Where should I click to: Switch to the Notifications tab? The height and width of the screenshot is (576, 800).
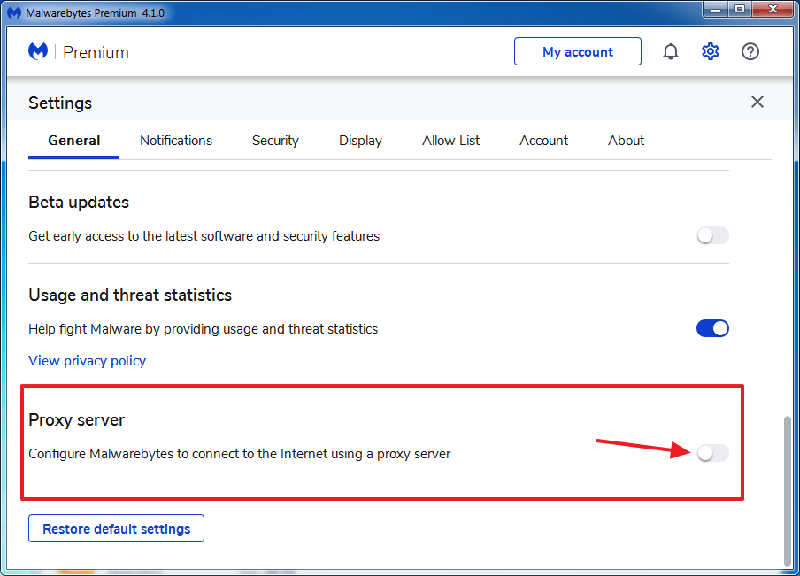coord(176,140)
